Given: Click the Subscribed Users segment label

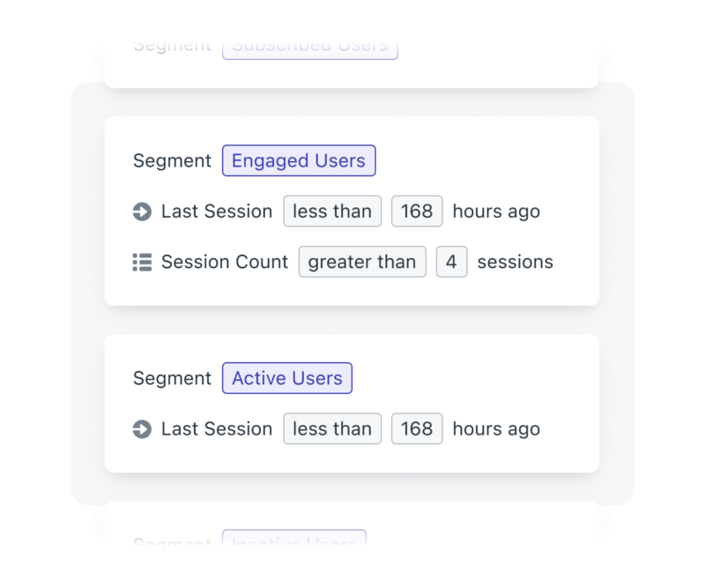Looking at the screenshot, I should (309, 43).
